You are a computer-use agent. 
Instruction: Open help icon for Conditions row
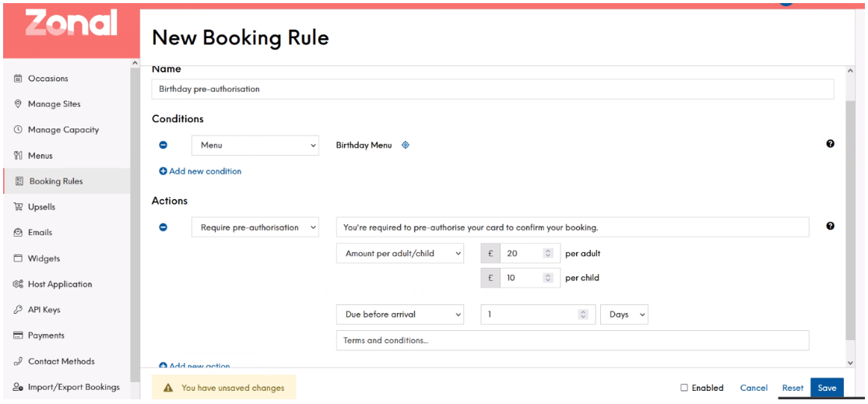(x=830, y=144)
